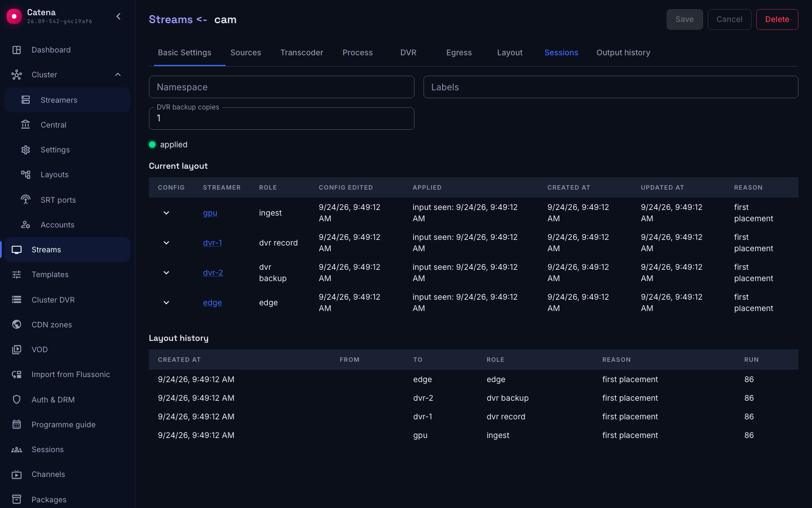
Task: Click the Programme guide calendar icon
Action: pos(17,424)
